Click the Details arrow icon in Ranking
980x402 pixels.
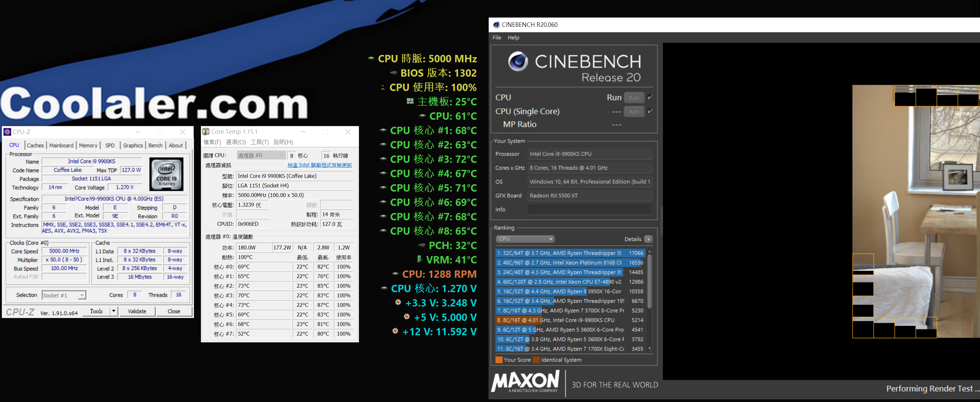coord(649,239)
